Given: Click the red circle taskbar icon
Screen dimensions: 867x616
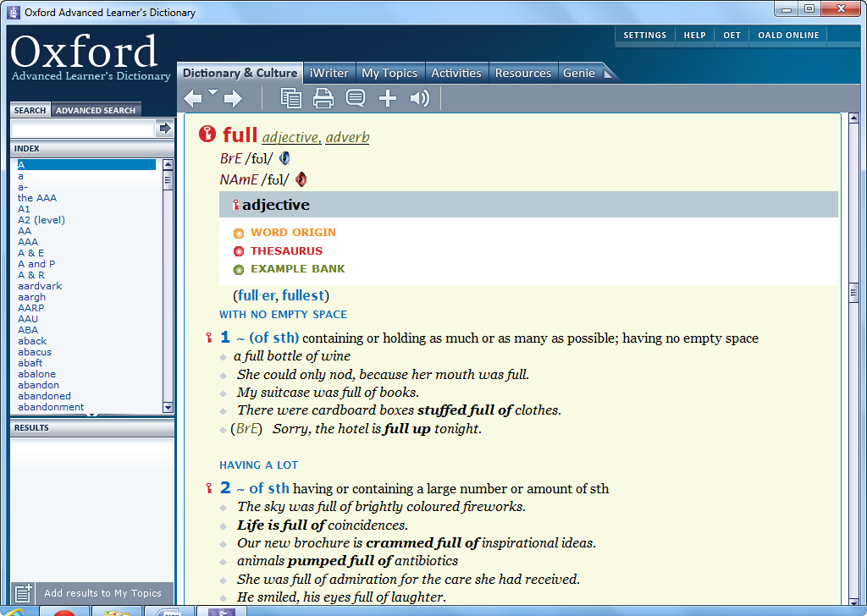Looking at the screenshot, I should click(x=64, y=612).
